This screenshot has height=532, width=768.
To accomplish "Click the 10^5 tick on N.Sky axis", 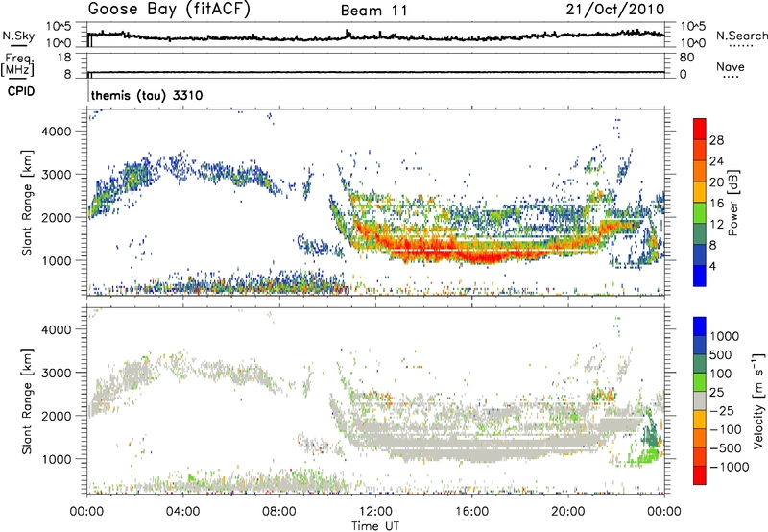I will pyautogui.click(x=59, y=27).
